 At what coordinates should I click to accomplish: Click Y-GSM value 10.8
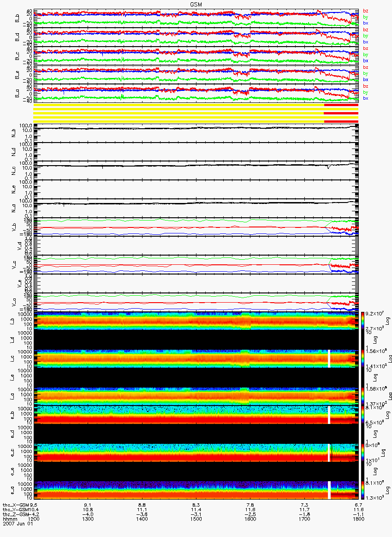[89, 510]
